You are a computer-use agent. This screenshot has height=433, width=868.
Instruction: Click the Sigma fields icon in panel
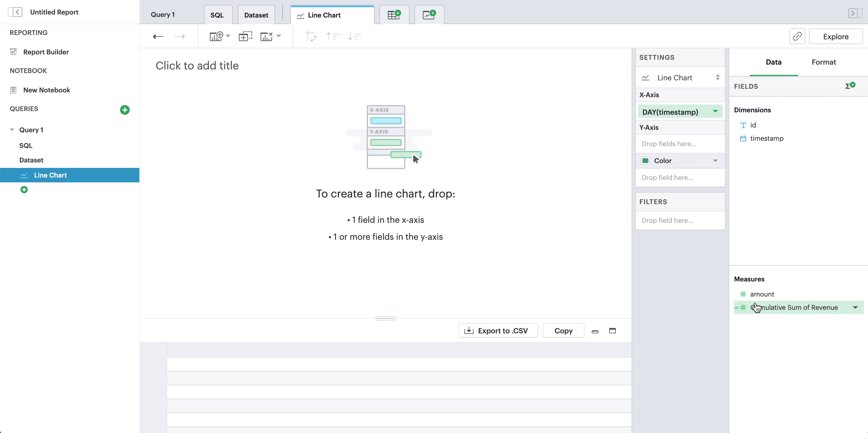(850, 86)
